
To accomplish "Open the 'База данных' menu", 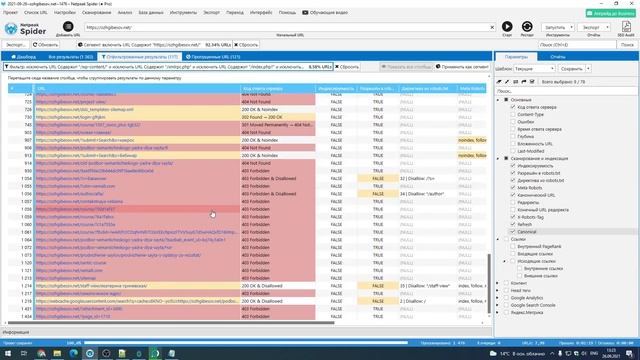I will tap(151, 13).
